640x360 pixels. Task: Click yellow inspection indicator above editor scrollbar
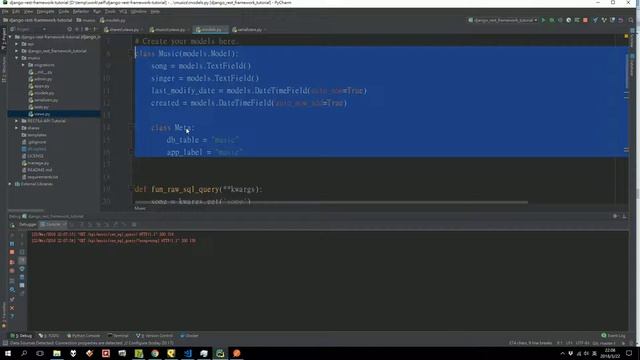[x=626, y=36]
